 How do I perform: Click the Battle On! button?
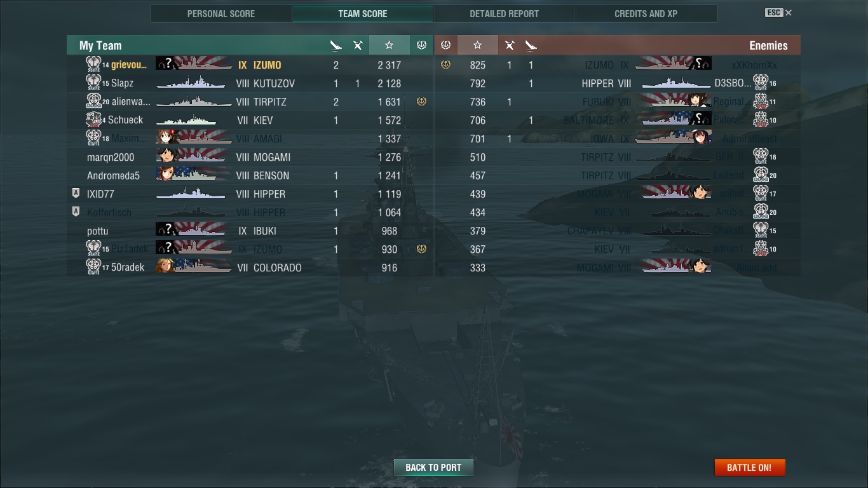coord(750,467)
